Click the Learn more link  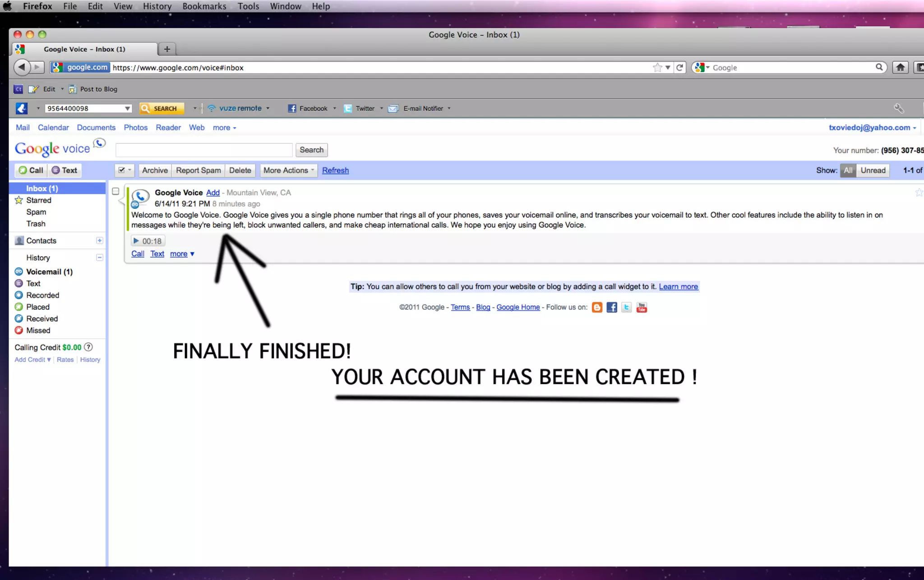[x=678, y=287]
